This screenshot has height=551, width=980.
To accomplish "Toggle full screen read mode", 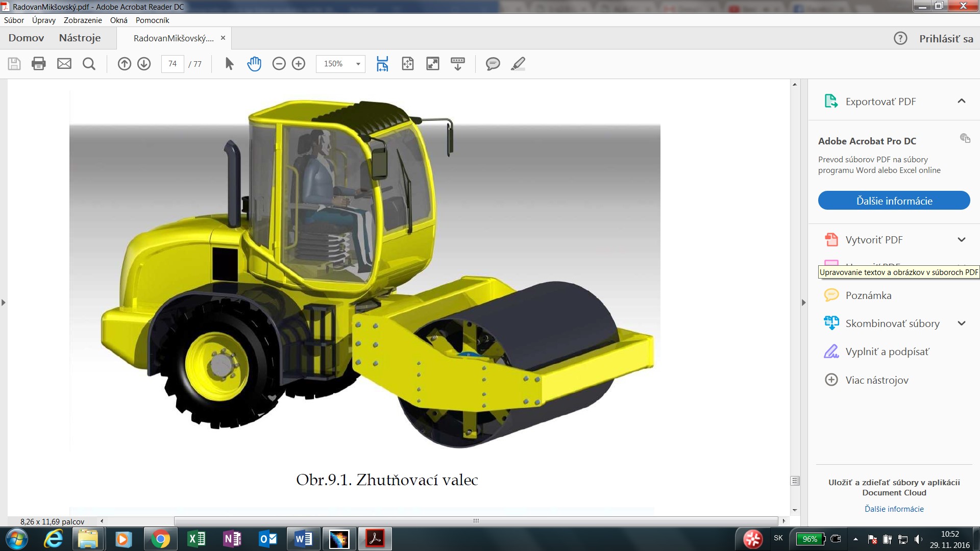I will pyautogui.click(x=433, y=64).
